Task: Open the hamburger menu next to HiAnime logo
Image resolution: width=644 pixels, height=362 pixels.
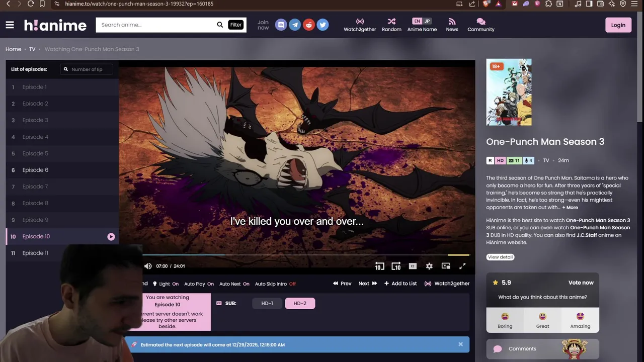Action: point(10,25)
